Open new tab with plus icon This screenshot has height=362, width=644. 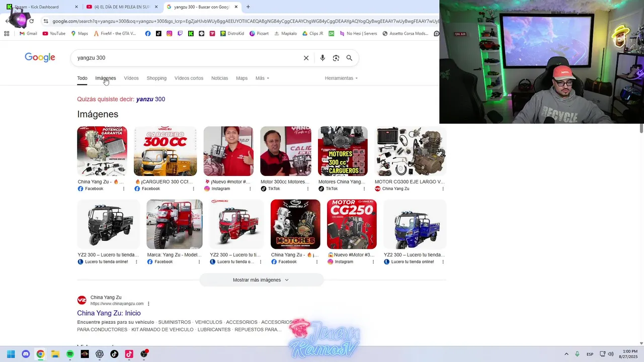coord(248,7)
